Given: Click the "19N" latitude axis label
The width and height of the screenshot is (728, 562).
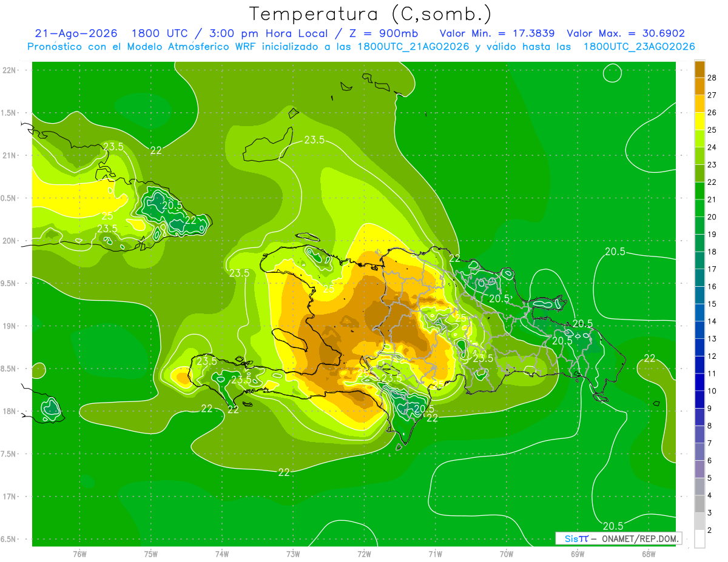Looking at the screenshot, I should [x=10, y=326].
